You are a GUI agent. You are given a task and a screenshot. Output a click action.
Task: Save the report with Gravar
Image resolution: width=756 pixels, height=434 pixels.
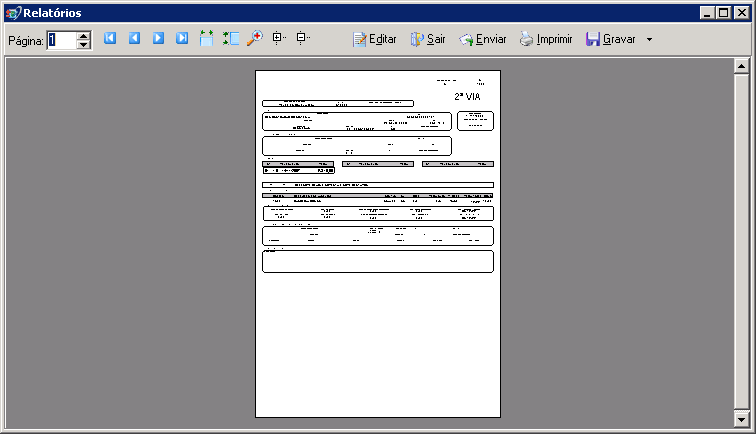pyautogui.click(x=610, y=39)
